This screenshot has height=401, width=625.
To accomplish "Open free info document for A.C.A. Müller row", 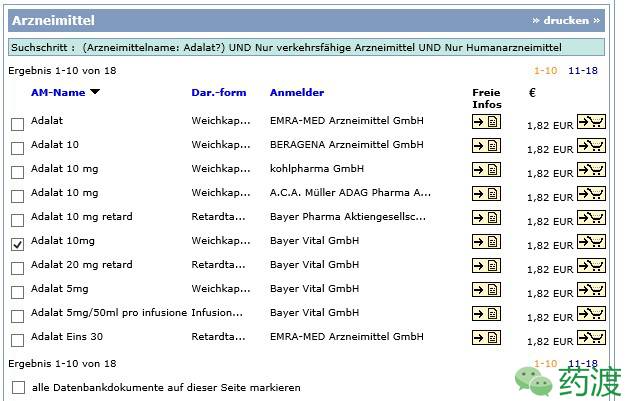I will click(486, 194).
